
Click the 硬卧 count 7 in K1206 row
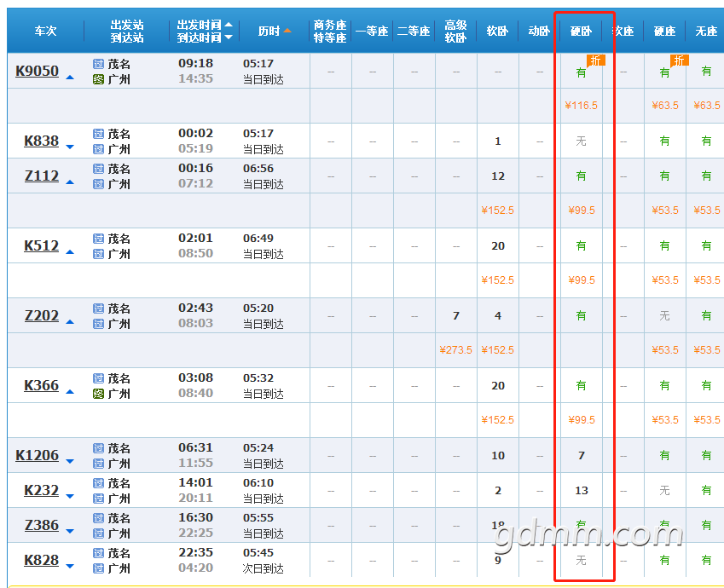(x=582, y=456)
